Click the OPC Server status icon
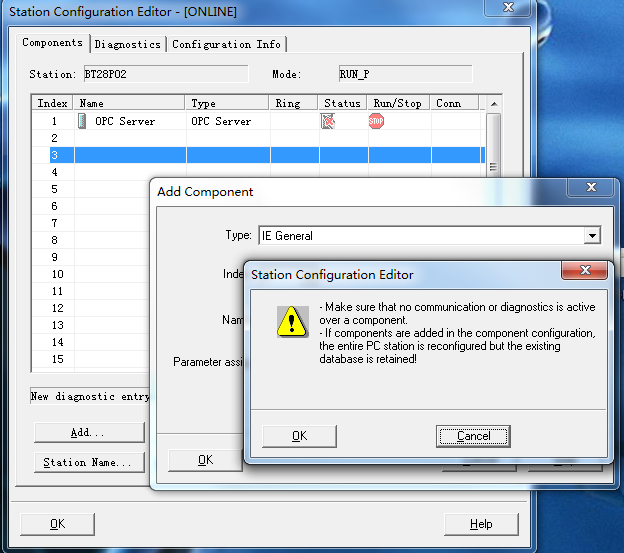 (x=328, y=121)
